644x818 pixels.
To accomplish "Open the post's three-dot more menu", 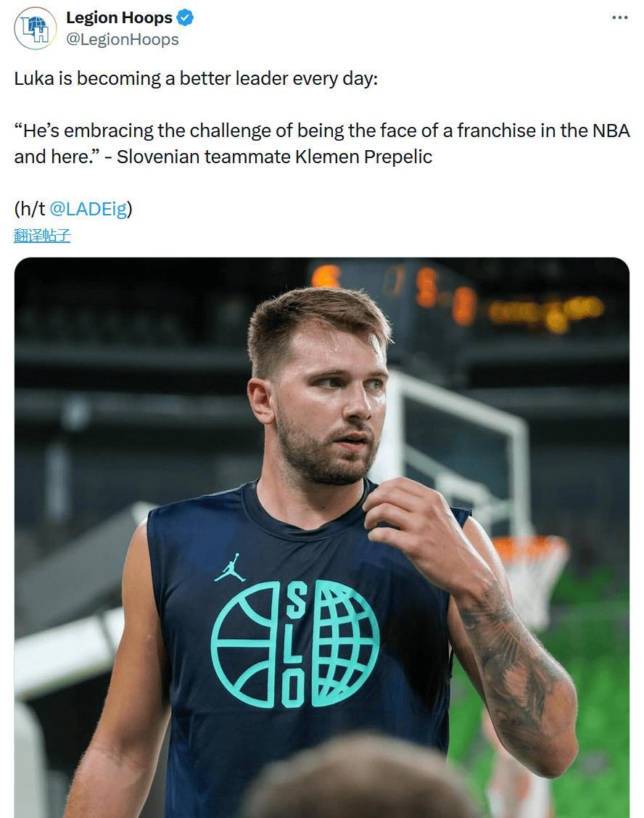I will click(x=619, y=17).
